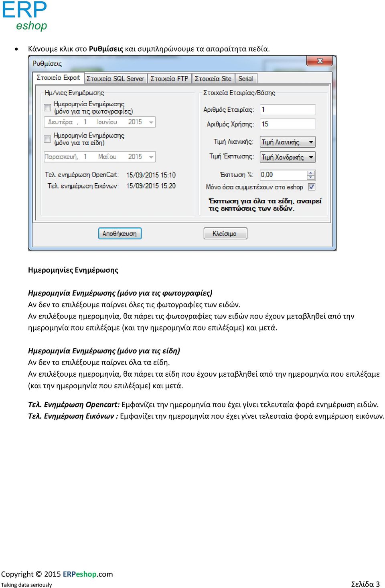Toggle 'Μόνο όσα συμμετέχουν στο eshop' checkbox
This screenshot has width=385, height=588.
(312, 187)
